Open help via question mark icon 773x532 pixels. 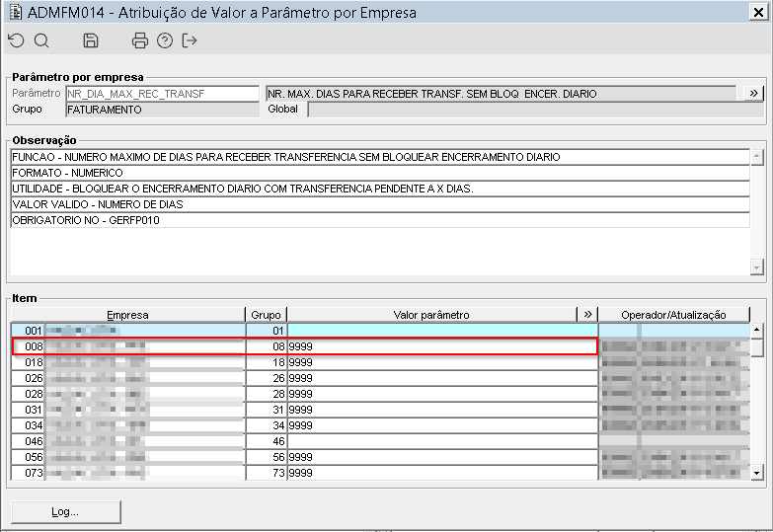(165, 40)
